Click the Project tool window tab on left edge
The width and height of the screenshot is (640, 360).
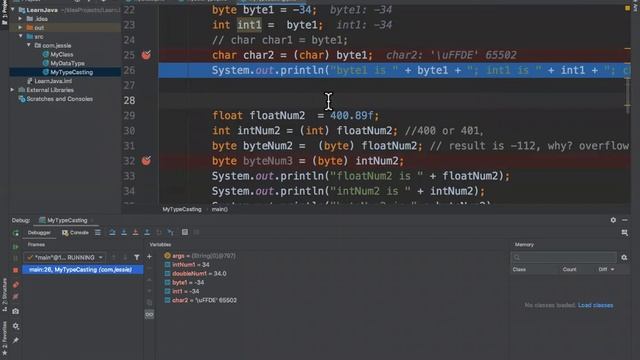tap(4, 13)
